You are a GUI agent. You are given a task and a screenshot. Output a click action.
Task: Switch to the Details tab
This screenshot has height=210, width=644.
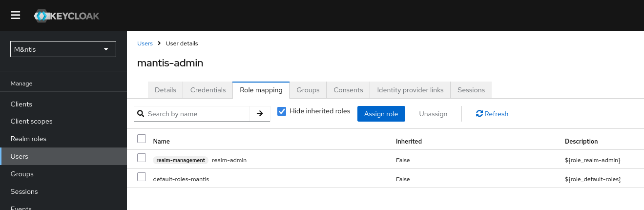pyautogui.click(x=166, y=90)
